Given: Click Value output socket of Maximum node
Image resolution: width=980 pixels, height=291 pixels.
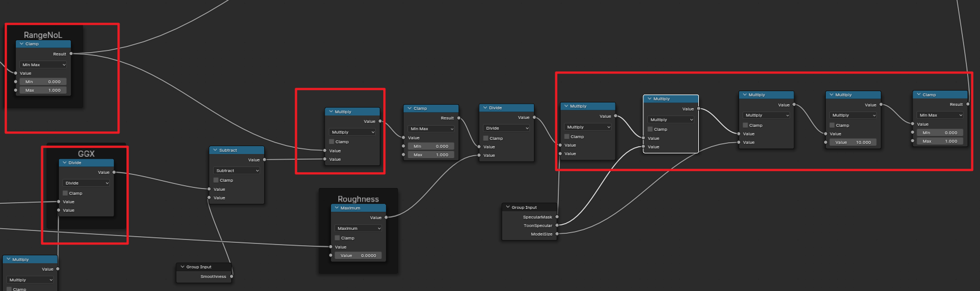Looking at the screenshot, I should (386, 217).
